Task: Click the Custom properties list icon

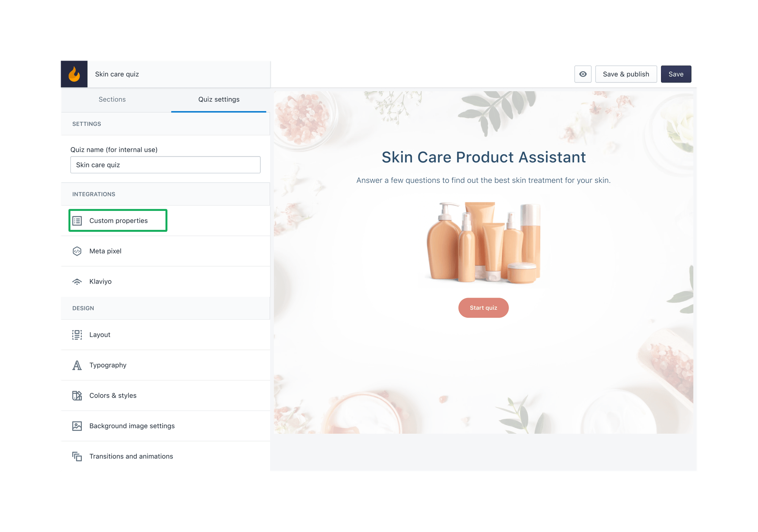Action: pyautogui.click(x=77, y=221)
